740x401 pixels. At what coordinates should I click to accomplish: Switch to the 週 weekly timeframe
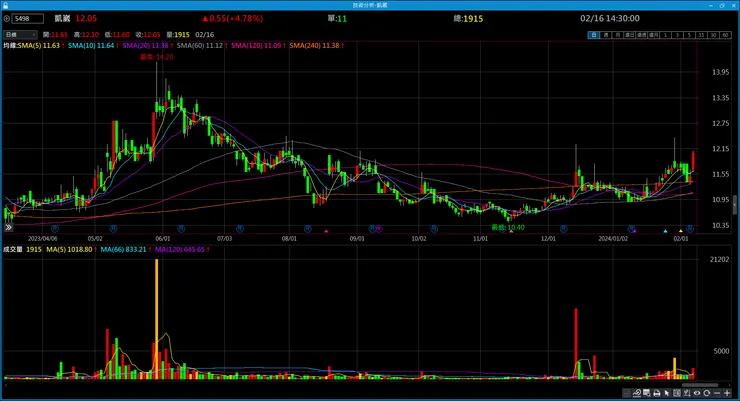click(605, 35)
